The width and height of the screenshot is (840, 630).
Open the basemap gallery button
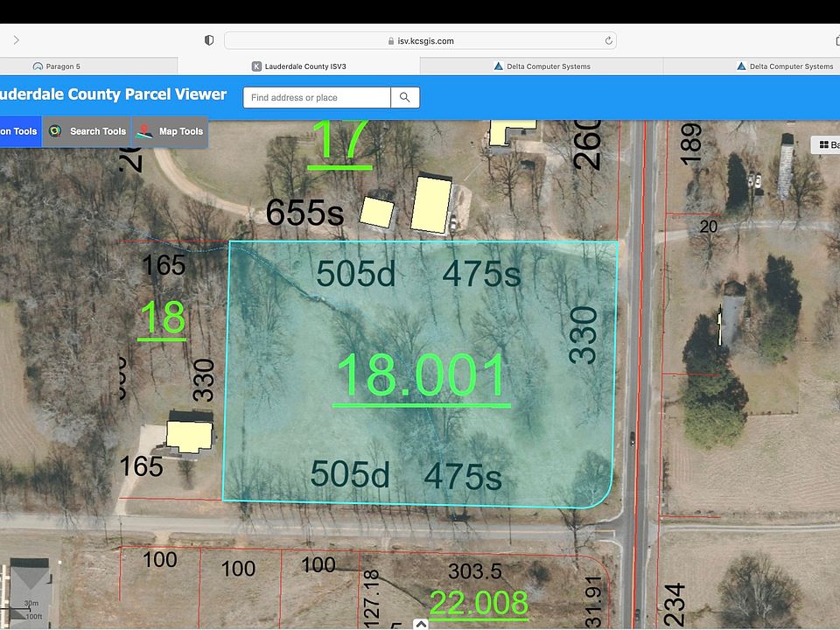[825, 144]
